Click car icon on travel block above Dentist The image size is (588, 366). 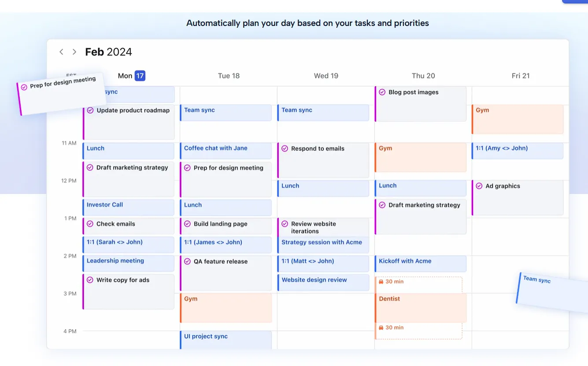pyautogui.click(x=381, y=282)
